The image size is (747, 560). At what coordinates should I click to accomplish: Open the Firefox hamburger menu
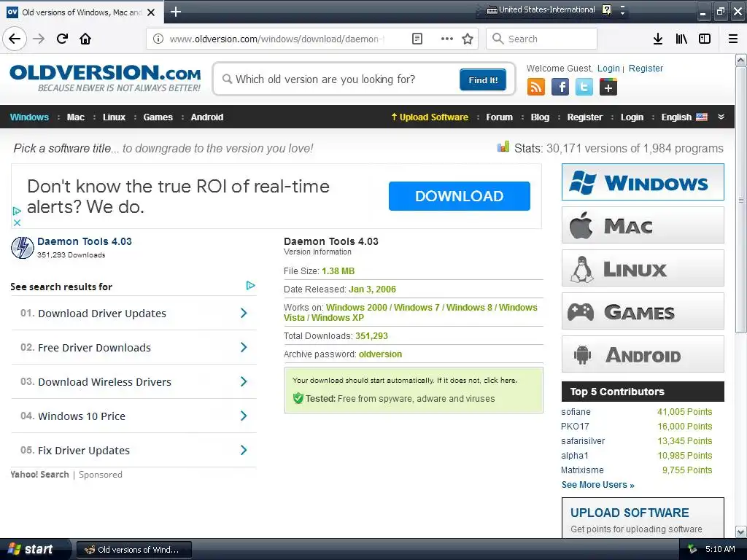[x=733, y=39]
